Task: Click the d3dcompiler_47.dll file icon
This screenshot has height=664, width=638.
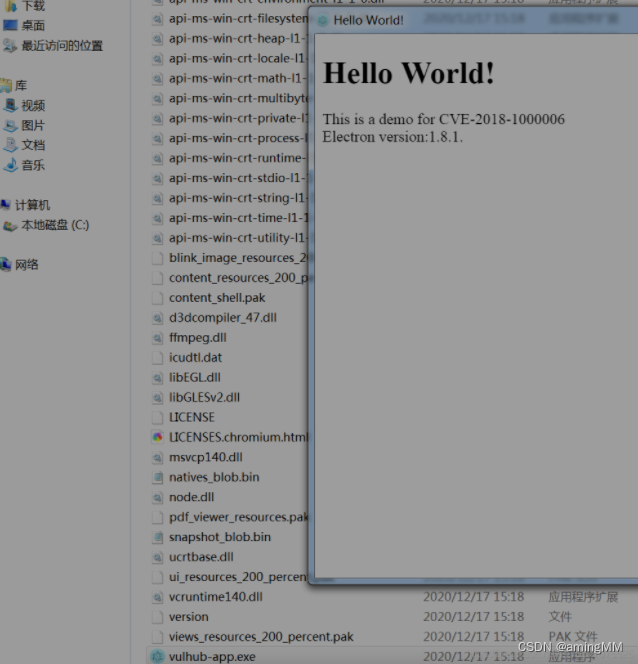Action: (157, 318)
